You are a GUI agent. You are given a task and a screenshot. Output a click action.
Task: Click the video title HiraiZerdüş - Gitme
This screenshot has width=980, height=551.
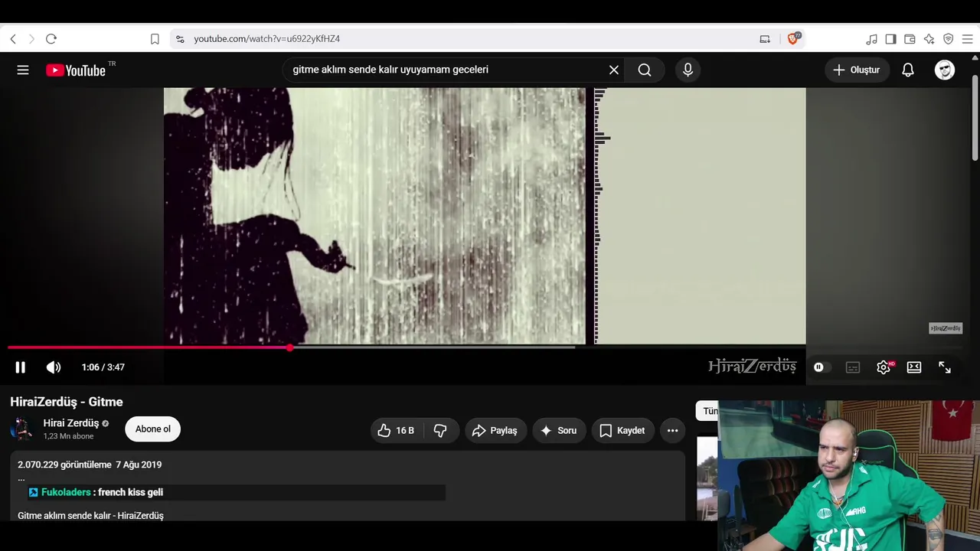(67, 402)
